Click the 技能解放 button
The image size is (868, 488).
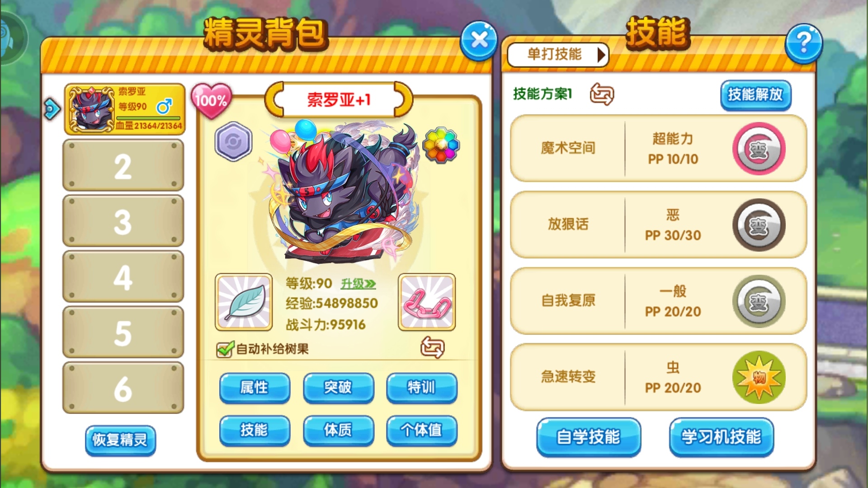[755, 95]
